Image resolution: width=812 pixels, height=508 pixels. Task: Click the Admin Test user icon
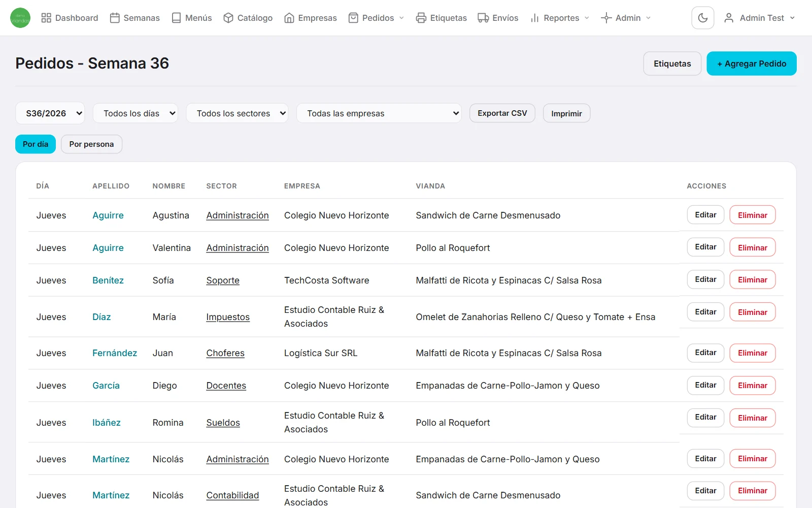[729, 18]
